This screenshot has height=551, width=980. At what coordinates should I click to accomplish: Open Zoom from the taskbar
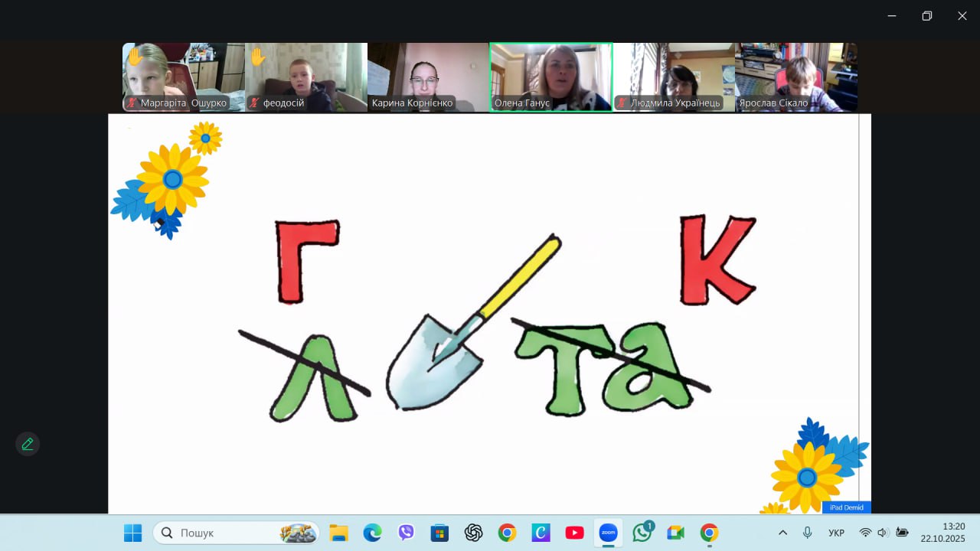pyautogui.click(x=608, y=533)
